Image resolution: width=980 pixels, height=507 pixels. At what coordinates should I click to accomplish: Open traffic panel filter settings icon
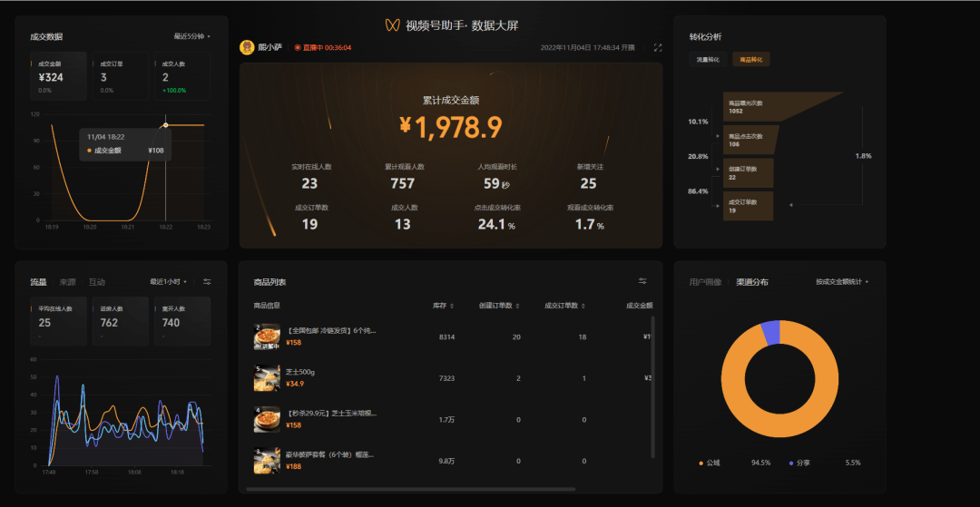pyautogui.click(x=207, y=282)
